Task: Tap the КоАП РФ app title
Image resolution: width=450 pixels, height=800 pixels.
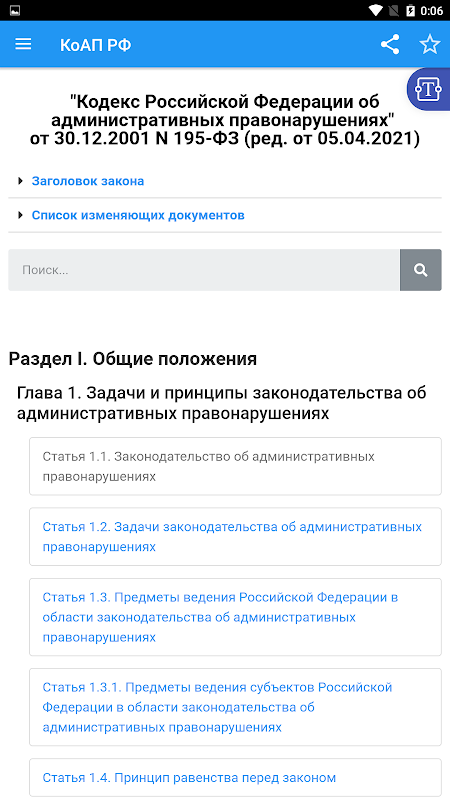Action: point(95,45)
